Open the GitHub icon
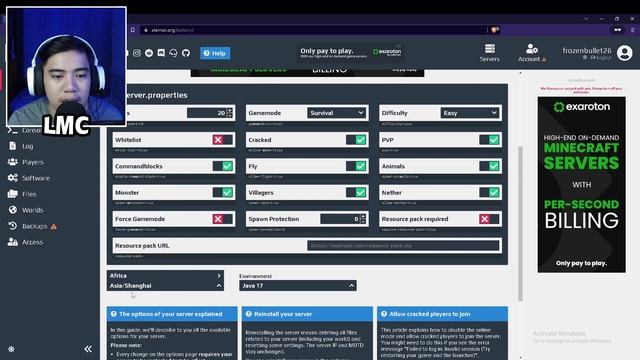Image resolution: width=640 pixels, height=360 pixels. point(186,53)
